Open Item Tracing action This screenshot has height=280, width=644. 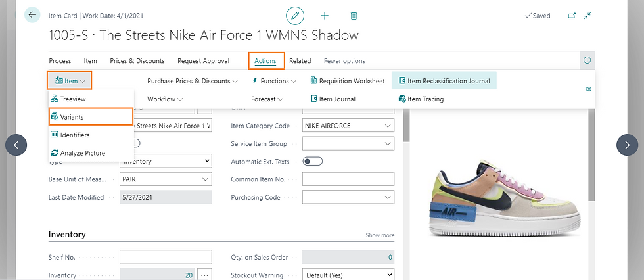pos(421,99)
